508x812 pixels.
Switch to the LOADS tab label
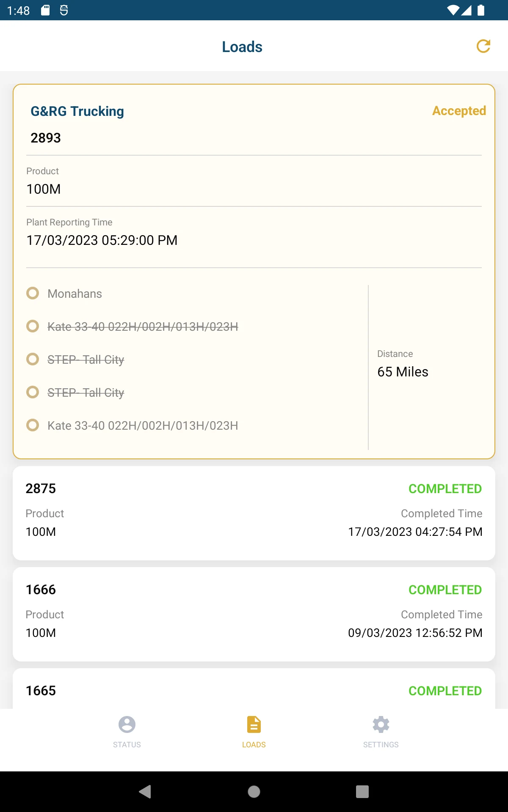coord(254,744)
